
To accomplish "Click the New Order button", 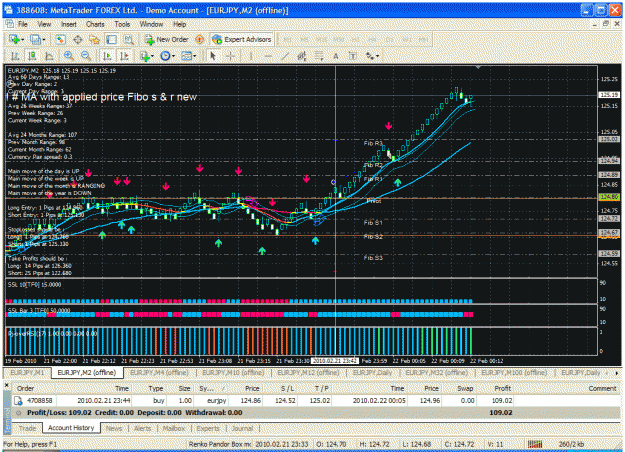I will 166,39.
